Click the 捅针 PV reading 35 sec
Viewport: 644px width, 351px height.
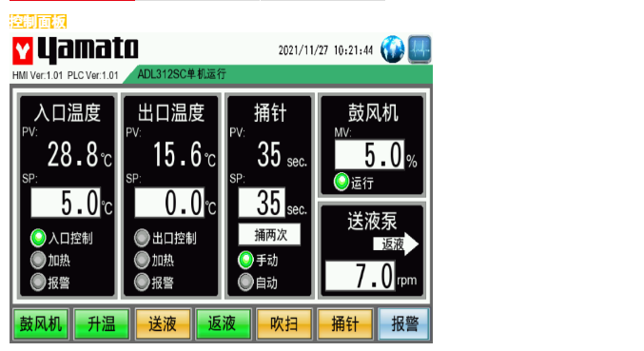269,155
